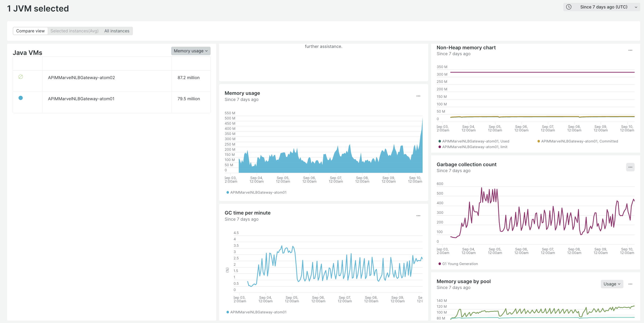The height and width of the screenshot is (323, 644).
Task: Toggle atom01 Committed legend in Non-Heap chart
Action: point(579,141)
